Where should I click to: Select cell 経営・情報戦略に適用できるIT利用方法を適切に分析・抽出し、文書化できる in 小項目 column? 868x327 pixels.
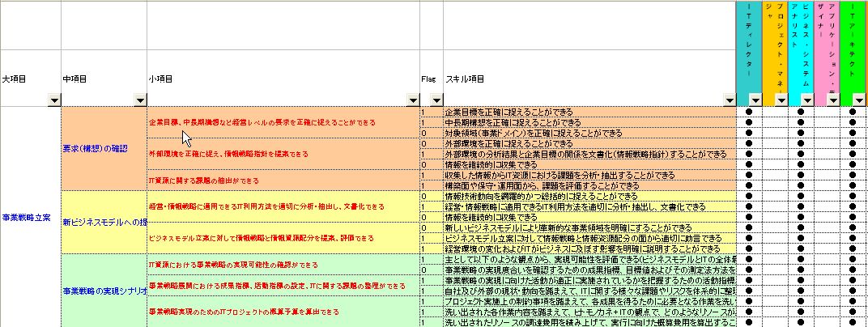283,206
